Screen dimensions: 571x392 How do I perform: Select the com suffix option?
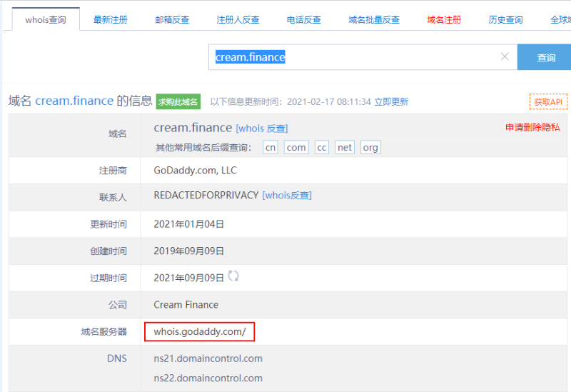[295, 148]
